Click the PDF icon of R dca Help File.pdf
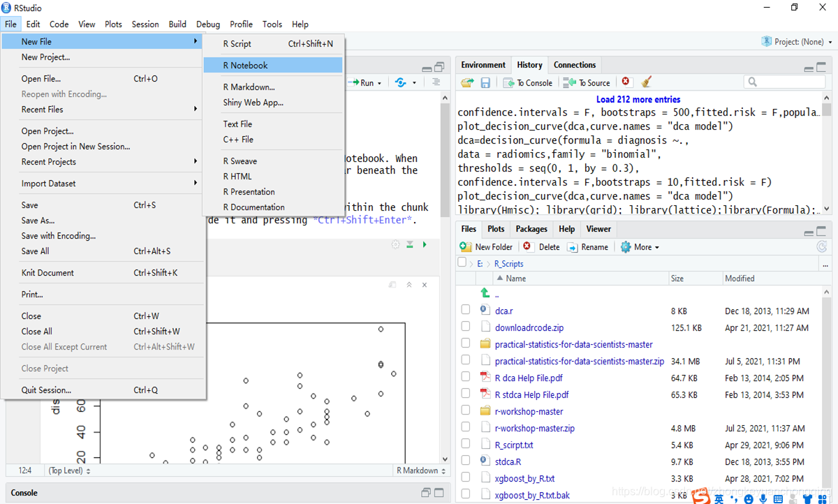 click(x=485, y=377)
